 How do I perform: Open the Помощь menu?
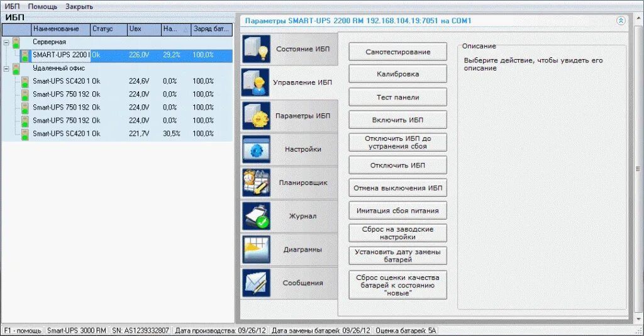click(42, 6)
